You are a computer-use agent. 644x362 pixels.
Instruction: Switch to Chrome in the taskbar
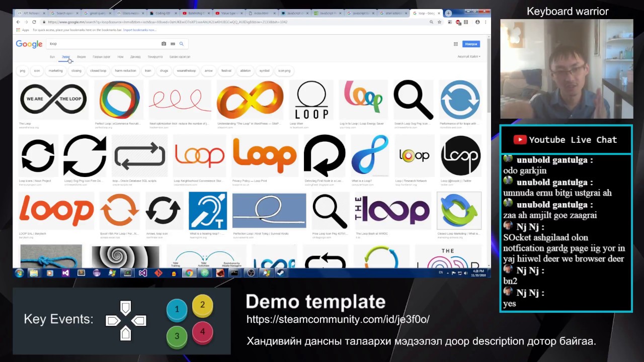pos(189,273)
